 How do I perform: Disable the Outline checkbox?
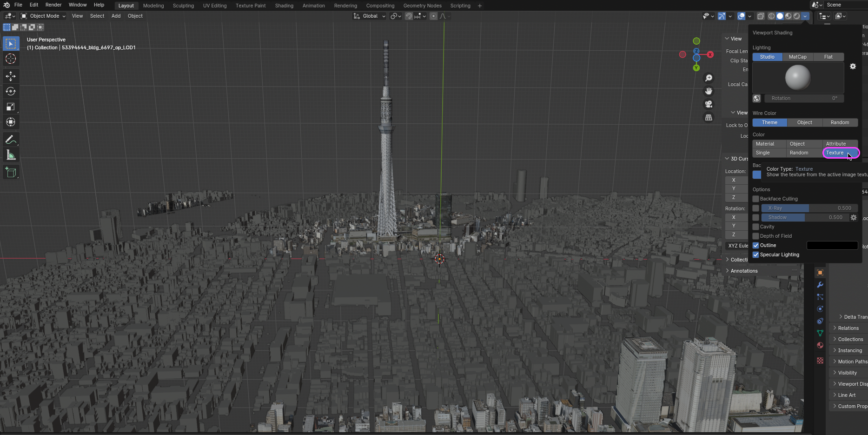click(x=755, y=245)
